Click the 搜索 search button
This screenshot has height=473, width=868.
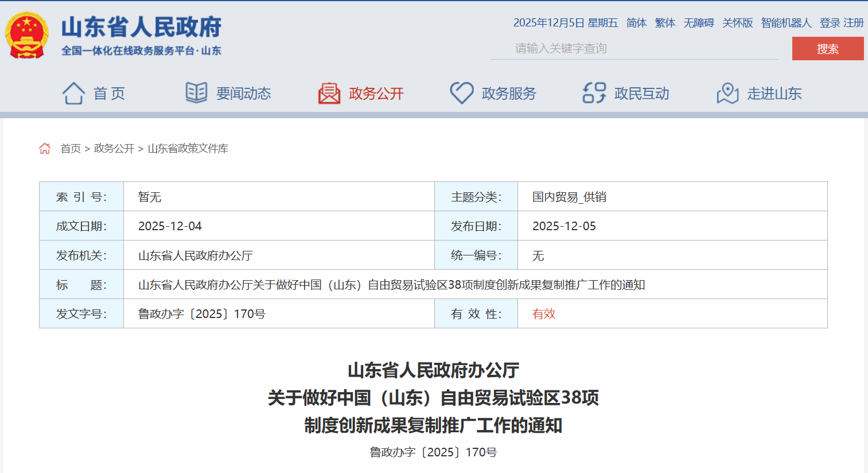pos(827,48)
